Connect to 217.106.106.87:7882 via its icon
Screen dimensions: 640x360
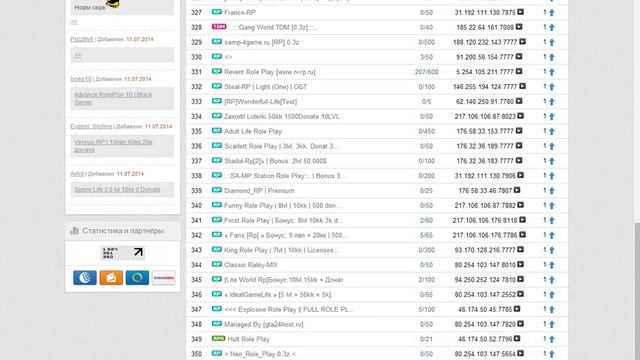[520, 205]
